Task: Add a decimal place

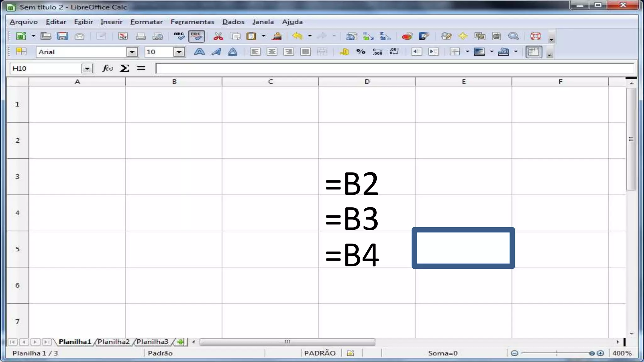Action: [377, 52]
